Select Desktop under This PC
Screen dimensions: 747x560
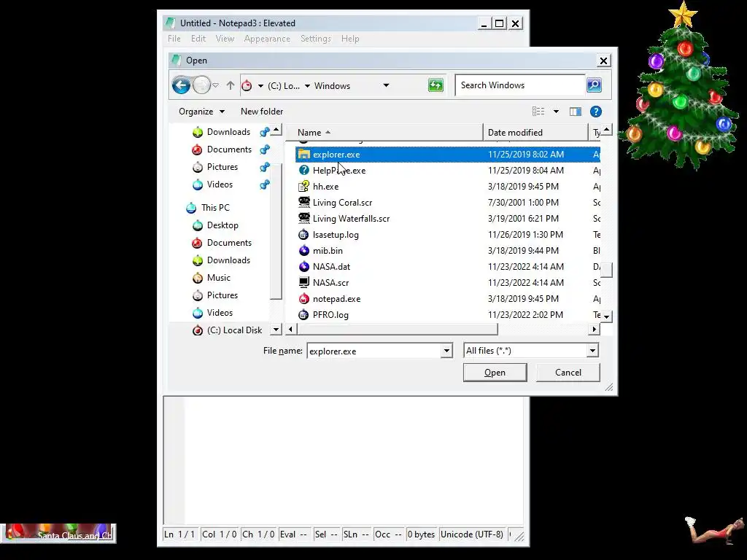pos(222,225)
